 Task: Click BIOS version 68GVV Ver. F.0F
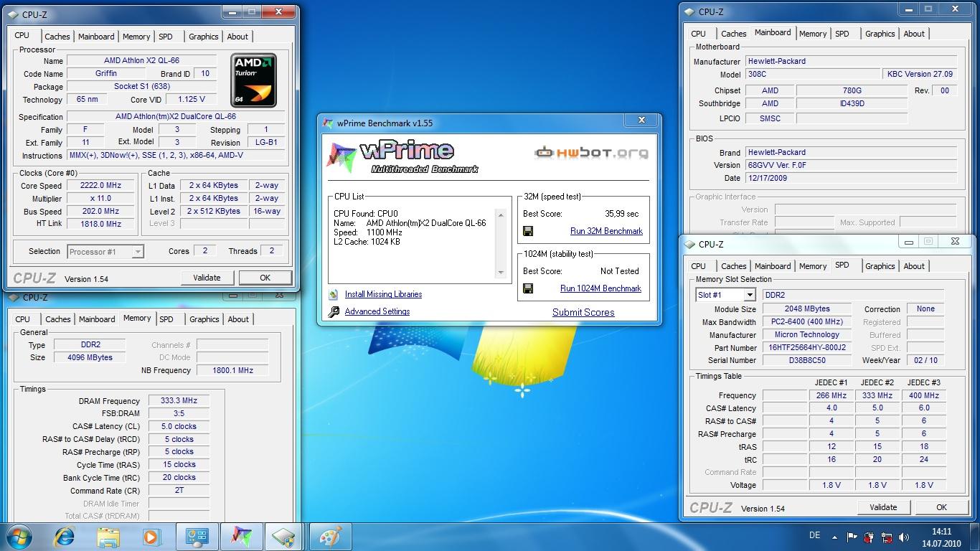tap(851, 165)
